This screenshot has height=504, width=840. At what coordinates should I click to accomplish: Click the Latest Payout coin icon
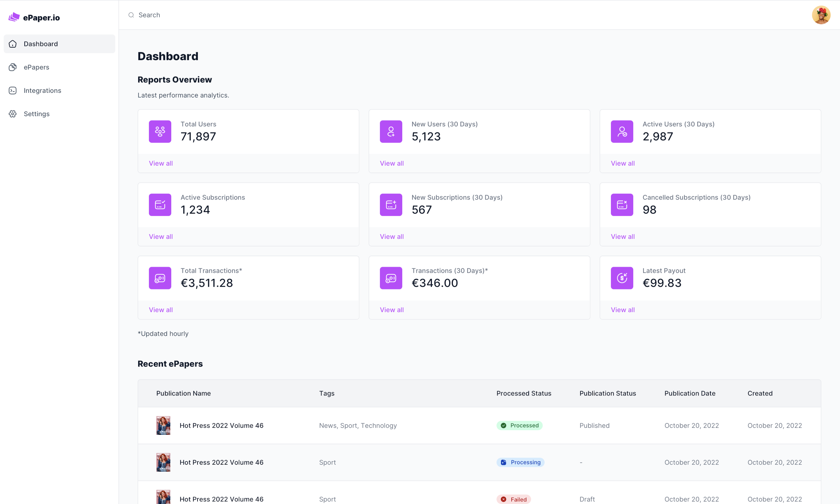point(622,278)
